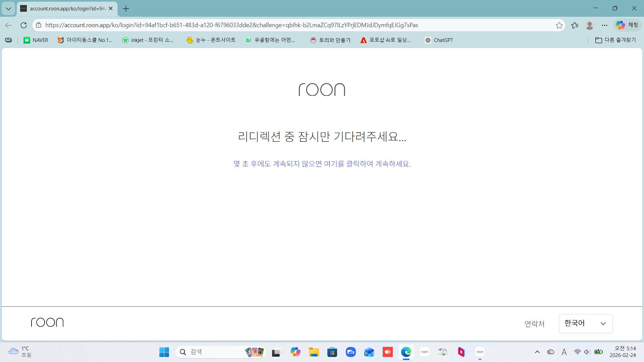Open the browser profile avatar icon
Image resolution: width=644 pixels, height=362 pixels.
[x=589, y=25]
